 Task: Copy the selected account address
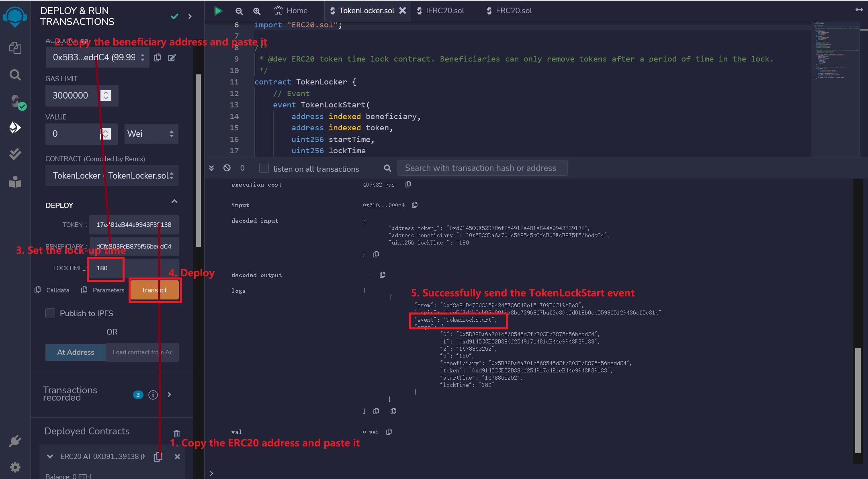click(158, 58)
